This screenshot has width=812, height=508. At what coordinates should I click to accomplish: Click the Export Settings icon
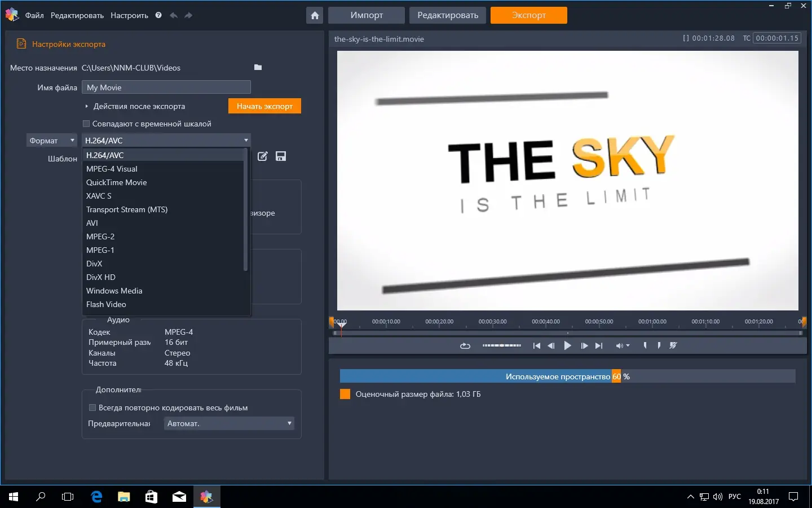21,43
